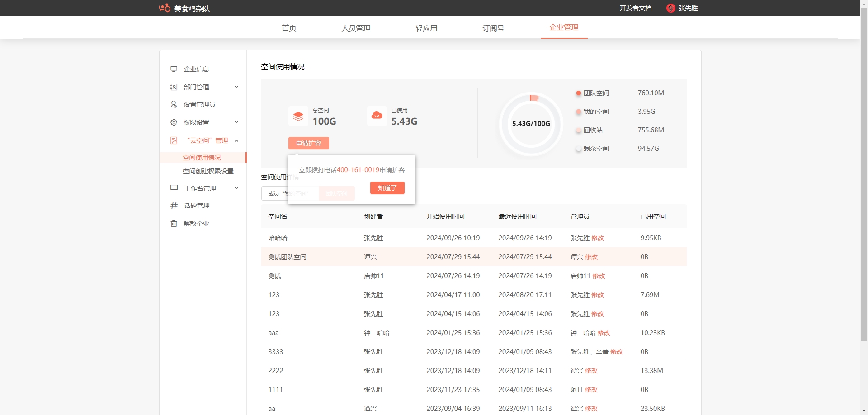Open 空间创建权限设置 in sidebar

click(208, 171)
